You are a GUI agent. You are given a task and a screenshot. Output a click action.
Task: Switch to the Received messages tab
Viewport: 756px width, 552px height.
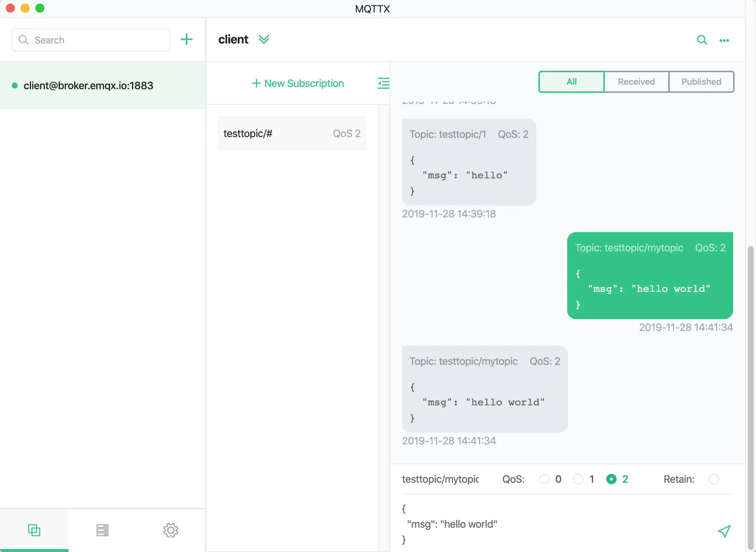[x=636, y=82]
